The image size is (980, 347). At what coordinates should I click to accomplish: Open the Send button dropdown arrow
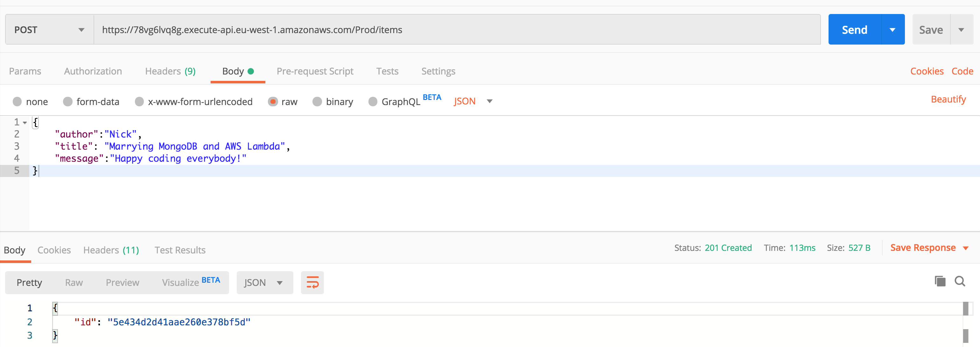[892, 30]
